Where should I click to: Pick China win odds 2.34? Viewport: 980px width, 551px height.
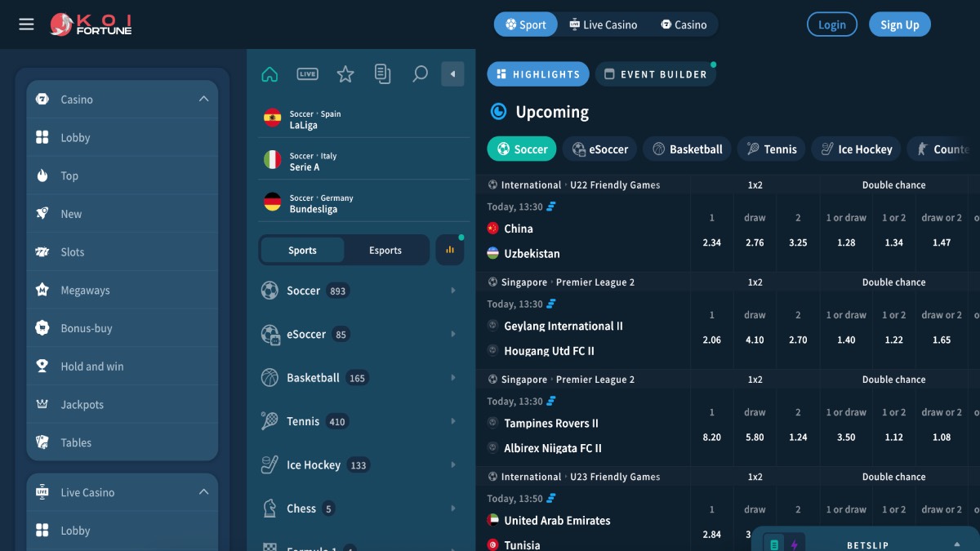(x=711, y=242)
